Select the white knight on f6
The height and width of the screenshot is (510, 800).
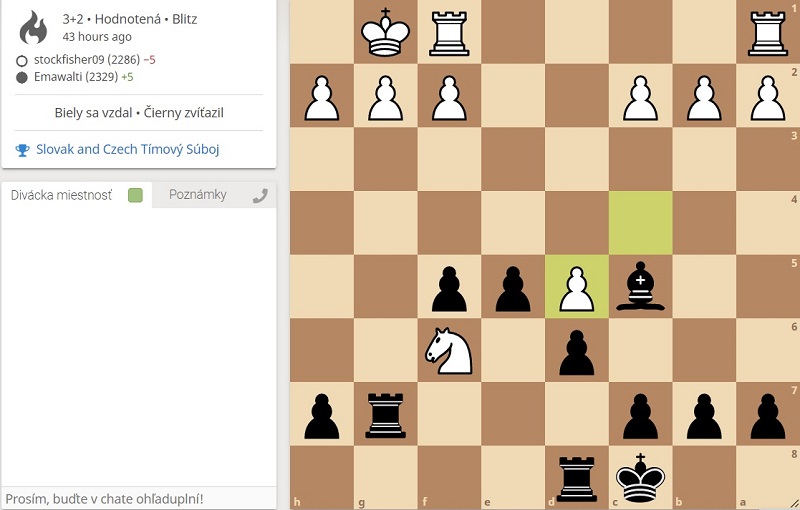pyautogui.click(x=449, y=351)
